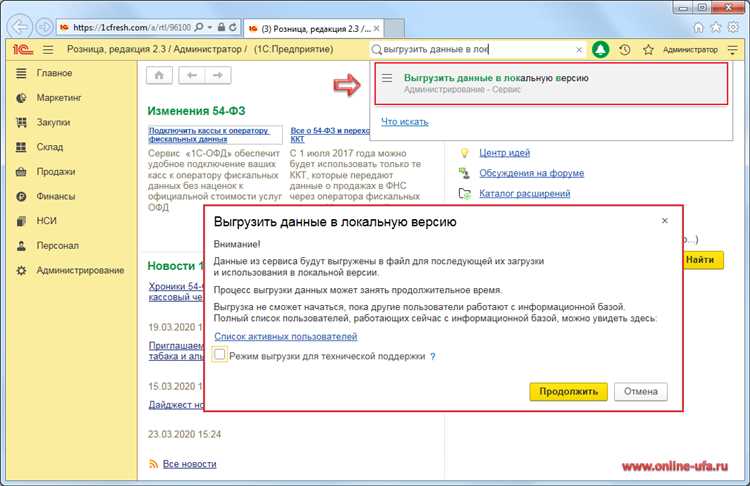The width and height of the screenshot is (750, 486).
Task: Select result 'Выгрузить данные в локальную версию'
Action: pos(551,83)
